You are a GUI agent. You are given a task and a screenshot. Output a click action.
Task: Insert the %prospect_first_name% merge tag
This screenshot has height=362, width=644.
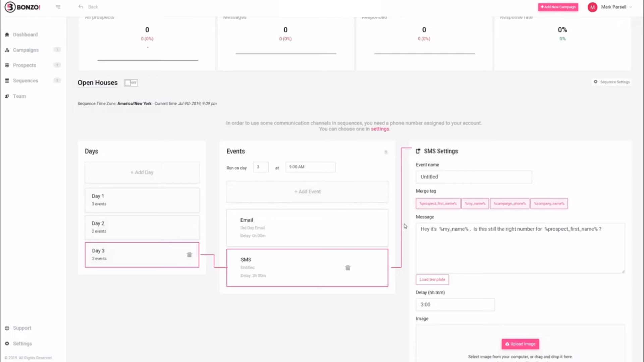point(438,203)
